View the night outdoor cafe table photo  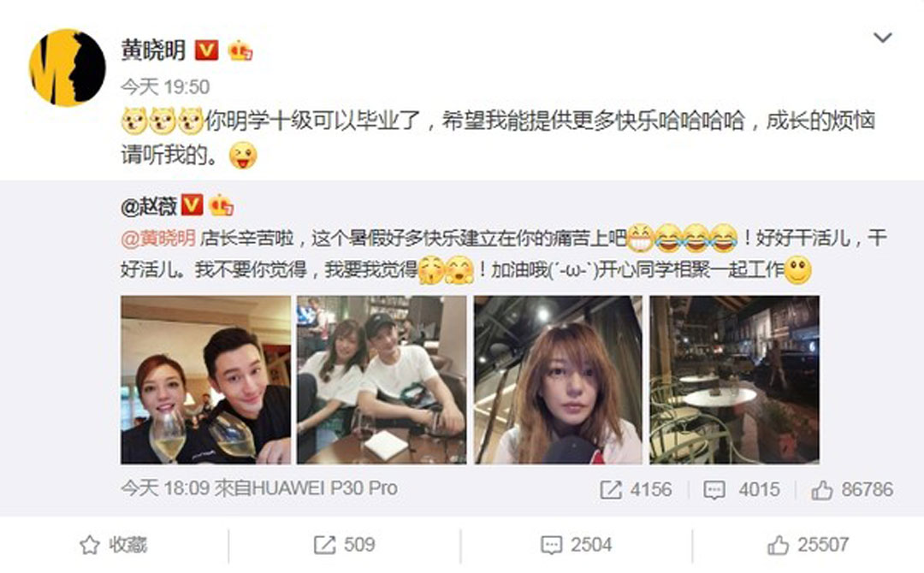click(734, 380)
